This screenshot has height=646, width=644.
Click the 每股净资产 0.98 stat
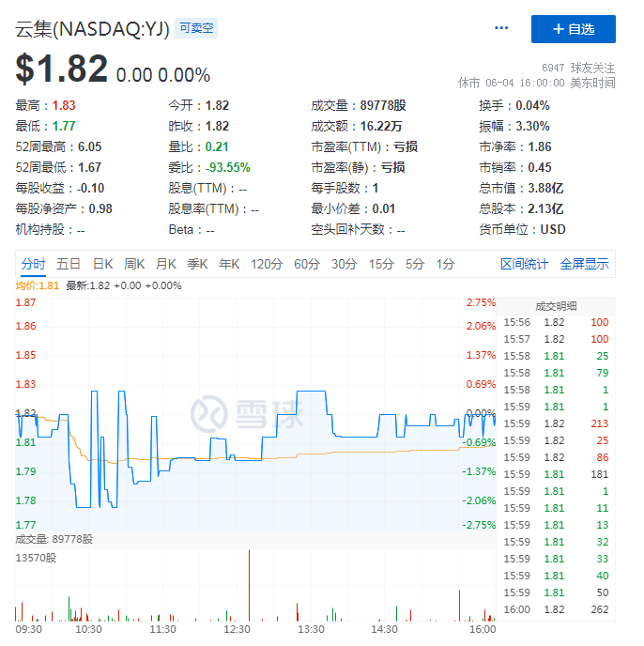tap(64, 208)
